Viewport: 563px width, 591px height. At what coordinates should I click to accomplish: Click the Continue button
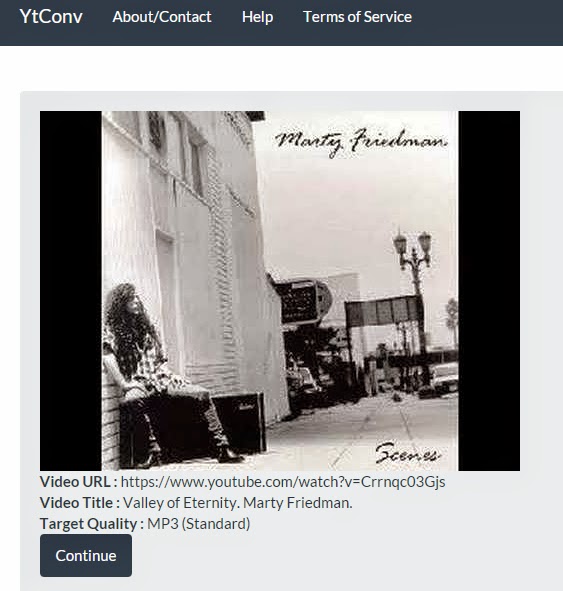[x=86, y=555]
